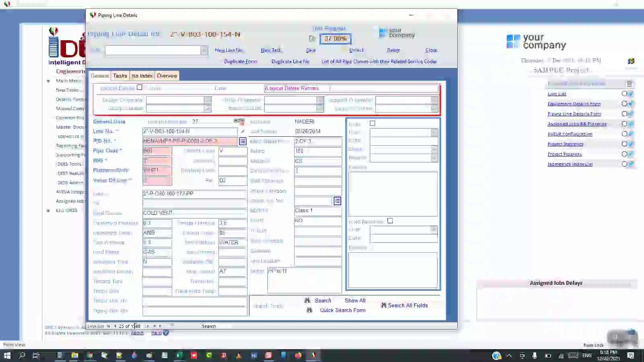Click the Save link

coord(311,50)
